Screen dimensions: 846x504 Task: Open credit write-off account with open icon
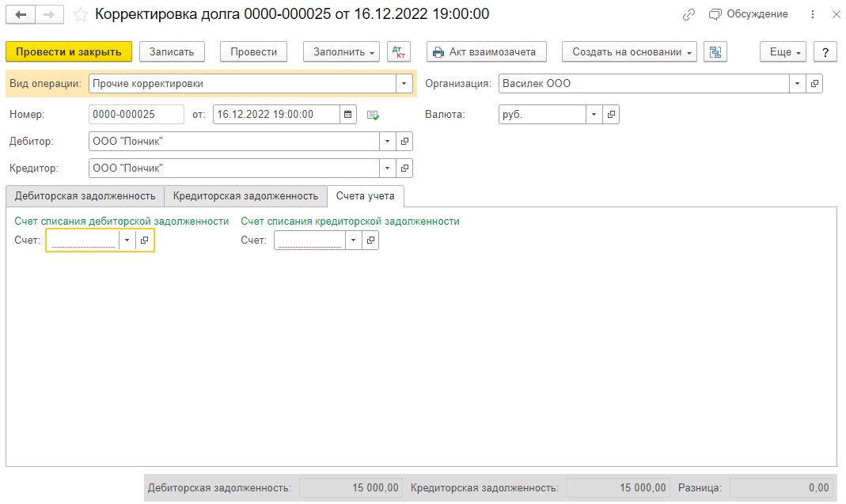coord(370,240)
